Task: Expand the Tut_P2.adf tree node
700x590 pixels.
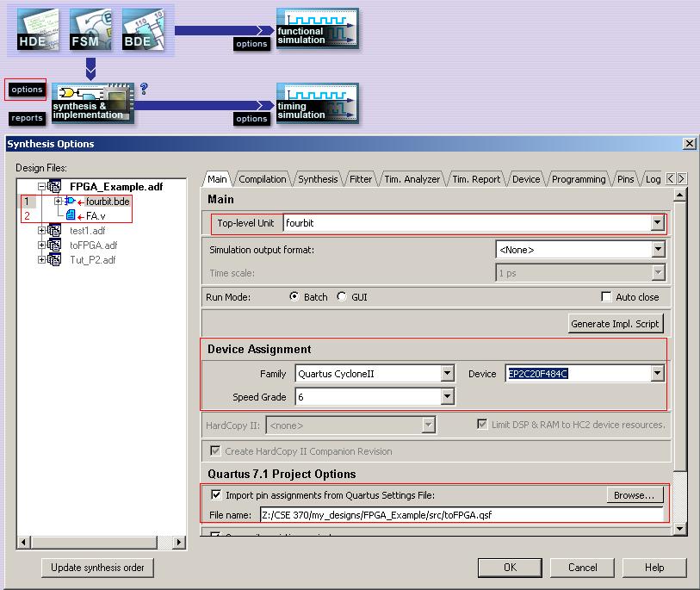Action: click(x=41, y=260)
